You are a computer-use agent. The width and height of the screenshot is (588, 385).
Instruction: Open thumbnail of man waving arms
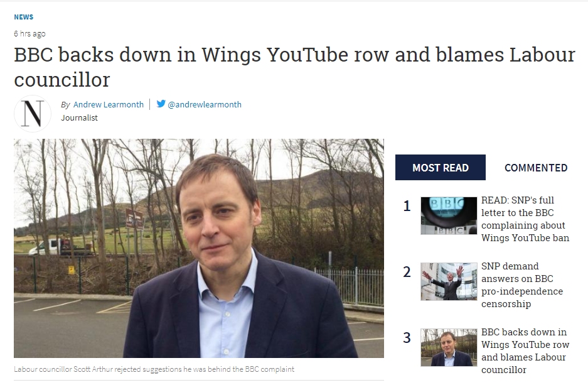449,281
